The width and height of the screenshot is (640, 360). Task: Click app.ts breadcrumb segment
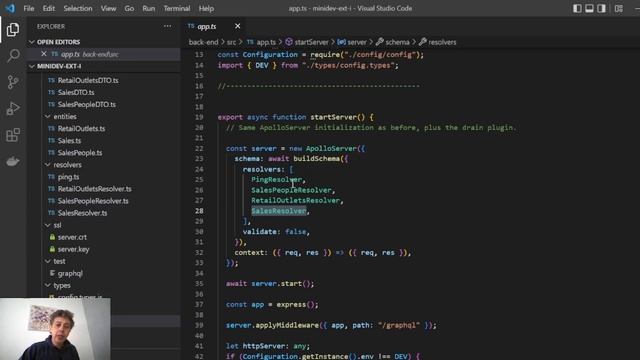266,42
